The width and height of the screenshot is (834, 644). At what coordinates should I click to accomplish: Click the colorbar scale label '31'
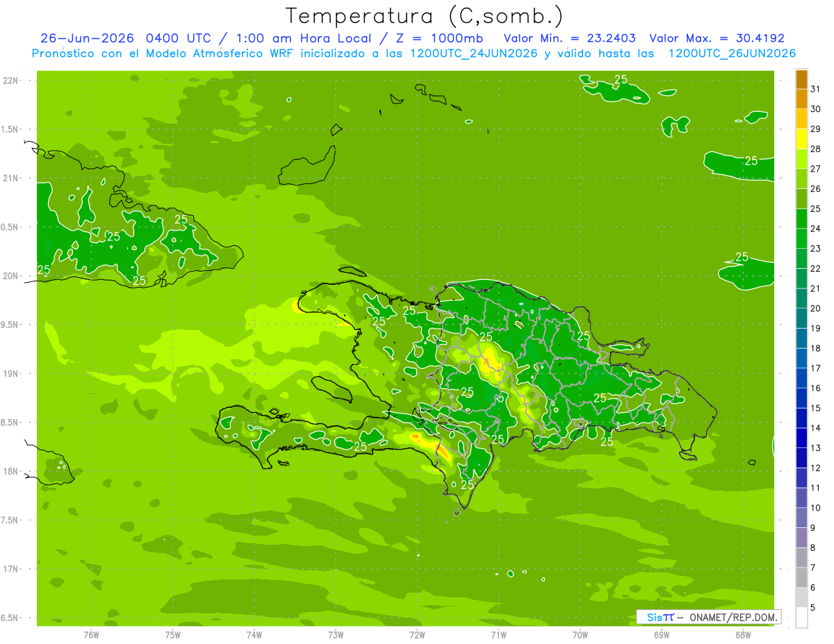815,89
